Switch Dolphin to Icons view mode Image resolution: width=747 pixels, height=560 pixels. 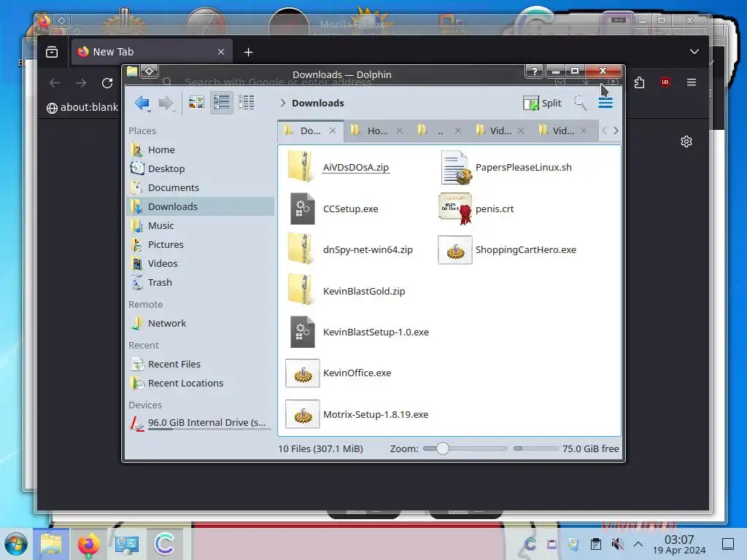(196, 102)
